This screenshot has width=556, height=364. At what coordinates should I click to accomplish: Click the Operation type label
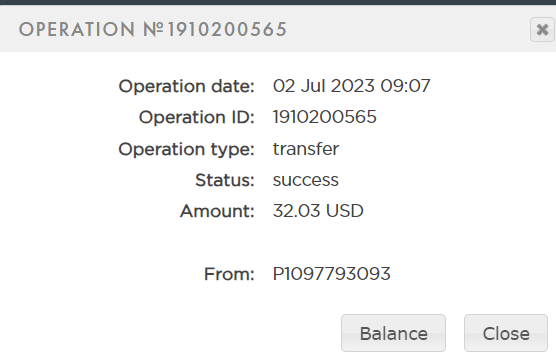187,149
